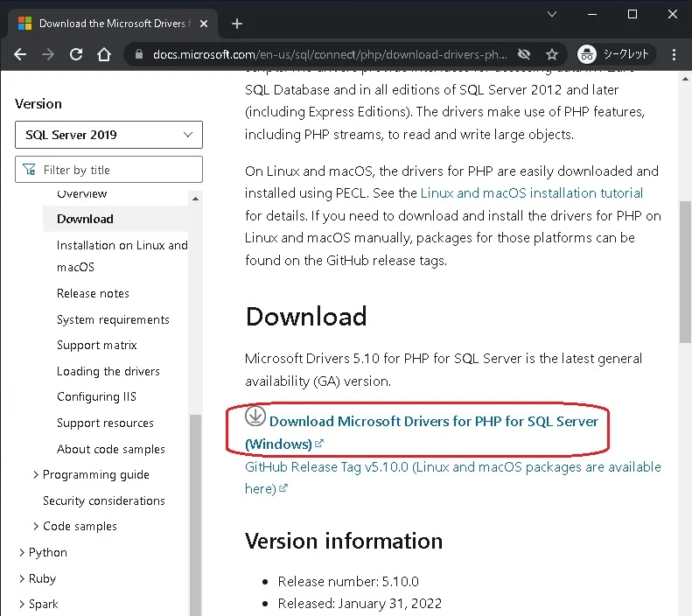
Task: Open Overview in the sidebar
Action: pos(81,193)
